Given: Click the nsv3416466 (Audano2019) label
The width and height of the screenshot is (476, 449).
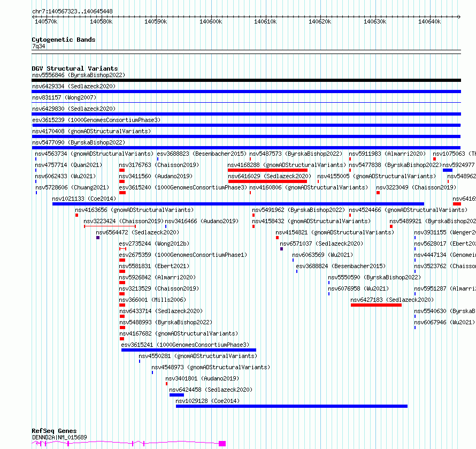Looking at the screenshot, I should click(202, 221).
